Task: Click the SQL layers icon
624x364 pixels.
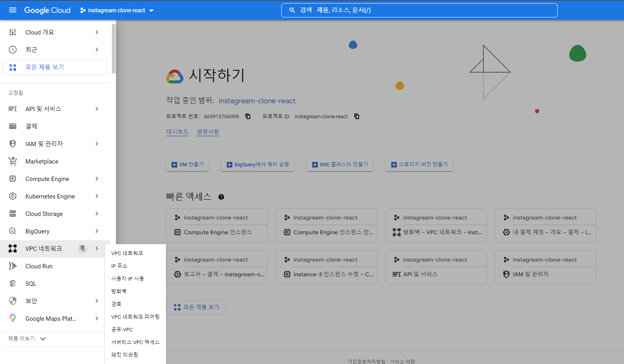Action: pyautogui.click(x=13, y=283)
